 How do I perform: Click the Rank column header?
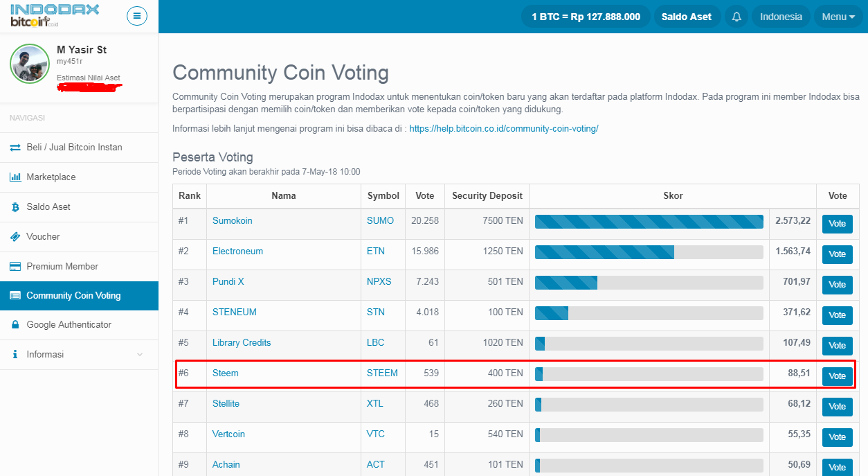[x=190, y=196]
